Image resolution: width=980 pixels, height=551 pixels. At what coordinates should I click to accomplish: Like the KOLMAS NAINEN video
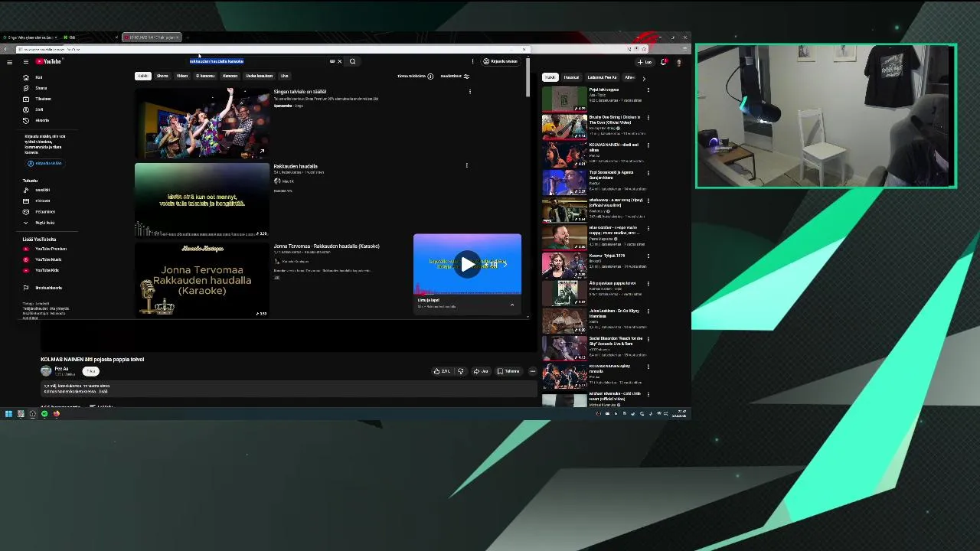click(443, 371)
